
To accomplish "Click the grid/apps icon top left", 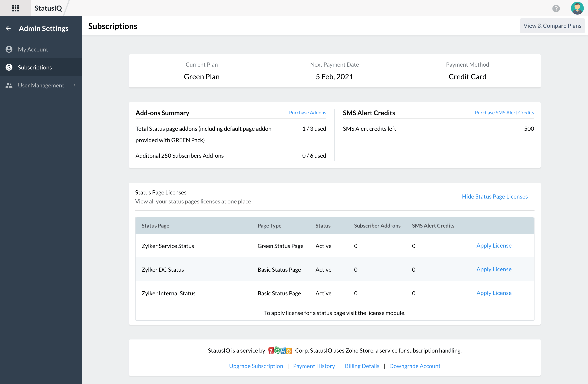I will coord(16,8).
